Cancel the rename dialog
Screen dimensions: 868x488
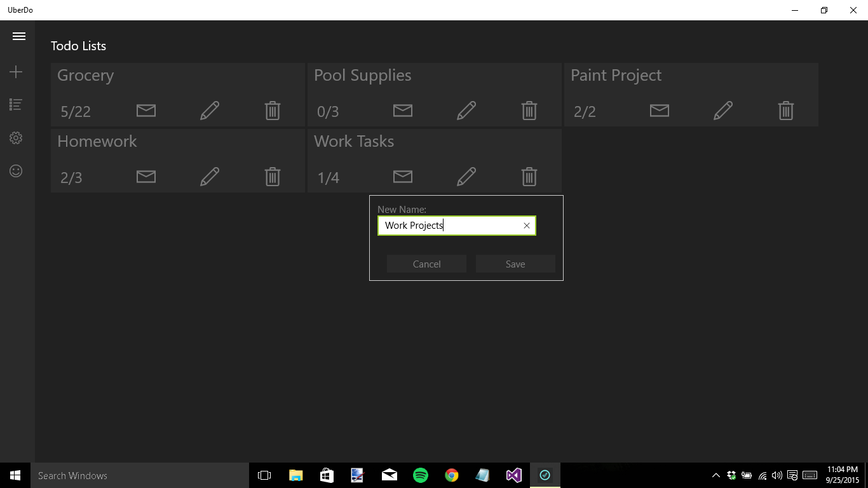coord(426,264)
